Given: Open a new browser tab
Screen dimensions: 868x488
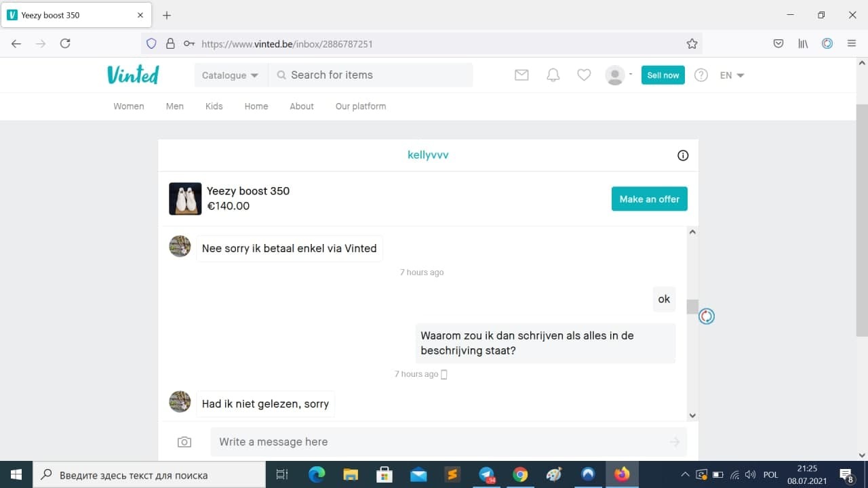Looking at the screenshot, I should tap(167, 15).
